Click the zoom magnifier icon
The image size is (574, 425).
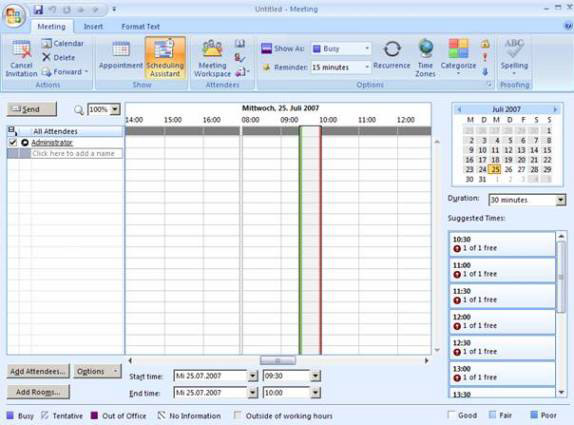(x=79, y=109)
